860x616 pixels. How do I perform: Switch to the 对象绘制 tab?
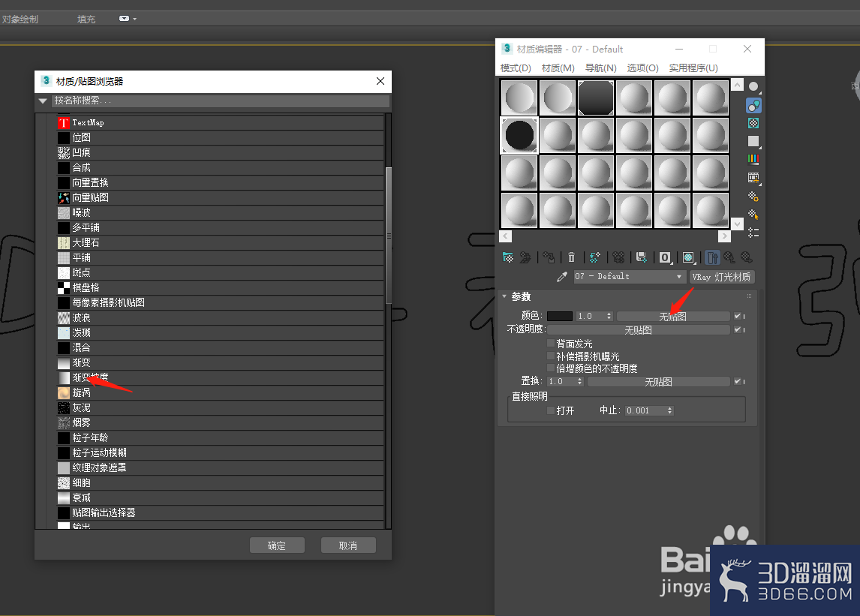(20, 20)
